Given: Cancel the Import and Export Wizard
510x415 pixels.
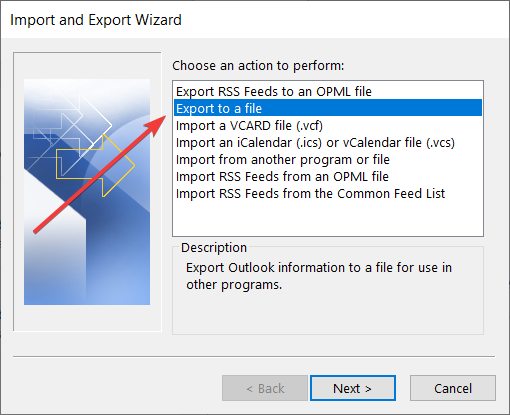Looking at the screenshot, I should (x=453, y=388).
